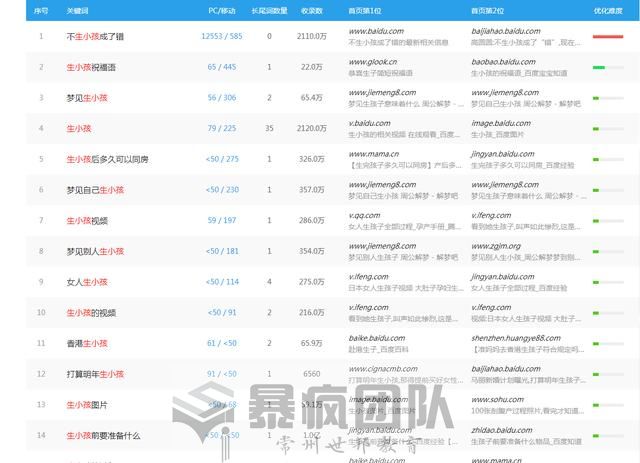The height and width of the screenshot is (463, 640).
Task: Sort by the 收录数 column header
Action: pos(312,11)
